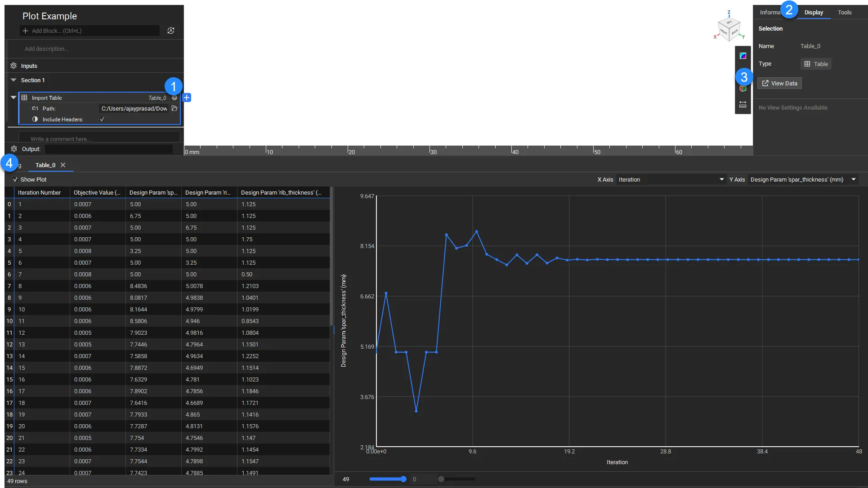This screenshot has height=488, width=868.
Task: Click the 3D orientation view cube
Action: [729, 28]
